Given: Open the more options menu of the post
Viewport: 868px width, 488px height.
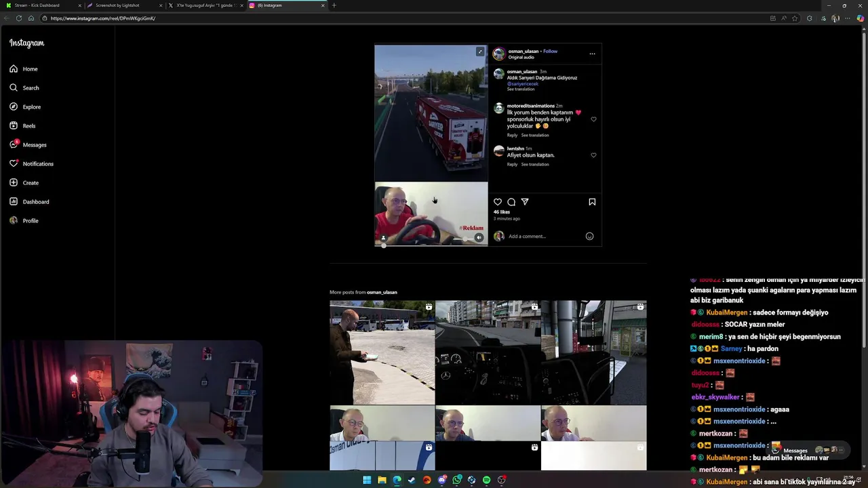Looking at the screenshot, I should point(592,54).
